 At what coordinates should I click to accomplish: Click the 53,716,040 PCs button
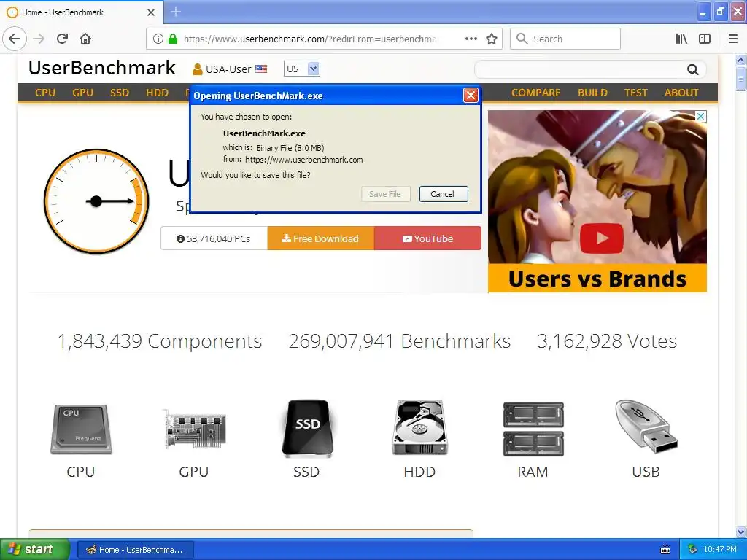coord(214,238)
